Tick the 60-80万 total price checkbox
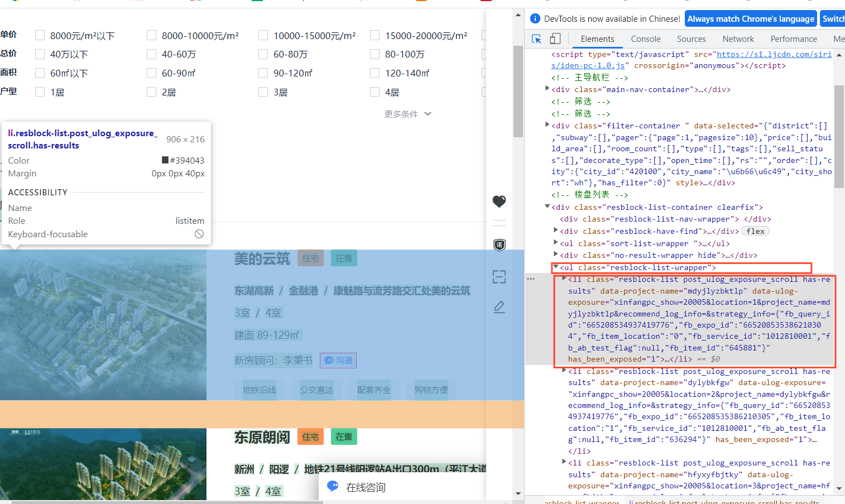845x504 pixels. pos(263,54)
